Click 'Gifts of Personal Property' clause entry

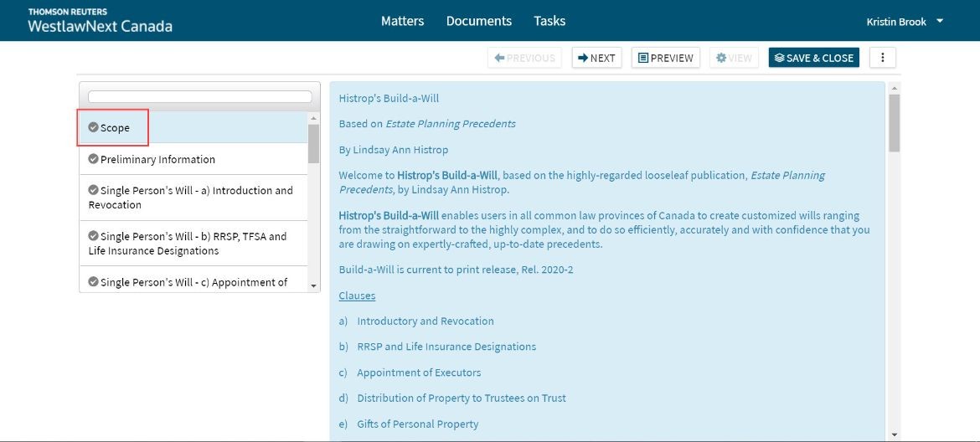417,424
